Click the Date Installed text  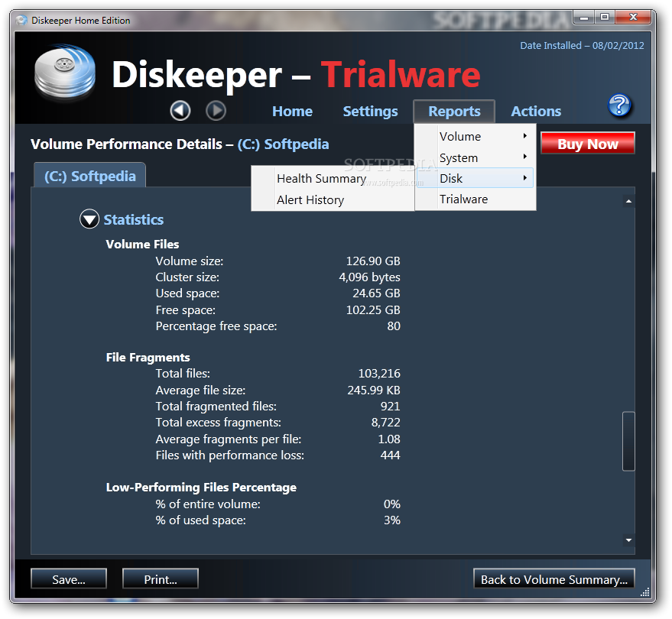click(x=582, y=45)
